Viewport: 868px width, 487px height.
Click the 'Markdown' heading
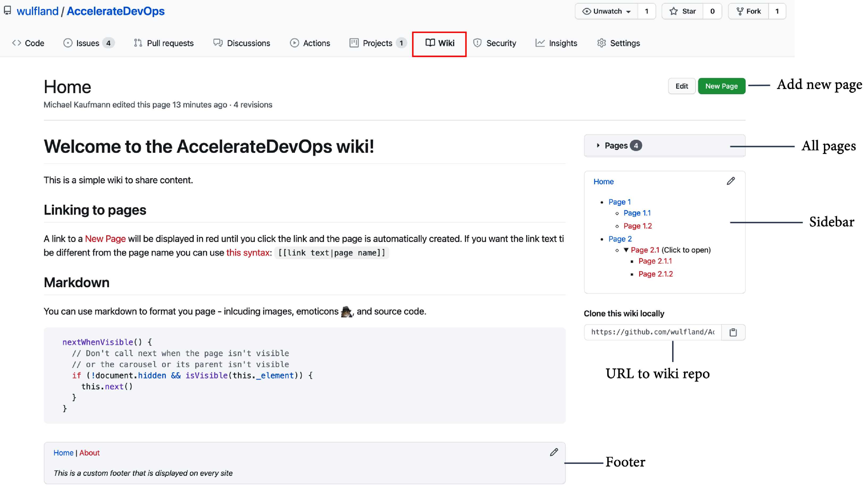click(x=77, y=282)
